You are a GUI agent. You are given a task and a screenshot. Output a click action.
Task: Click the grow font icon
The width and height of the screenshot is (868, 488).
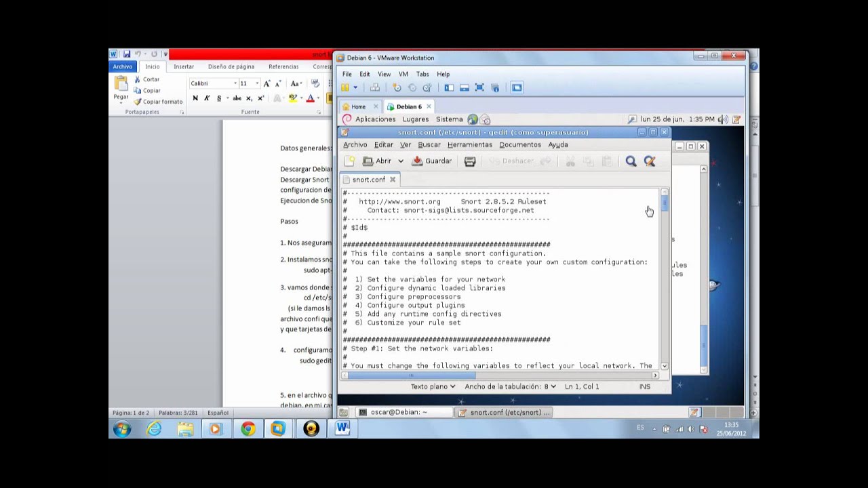267,83
